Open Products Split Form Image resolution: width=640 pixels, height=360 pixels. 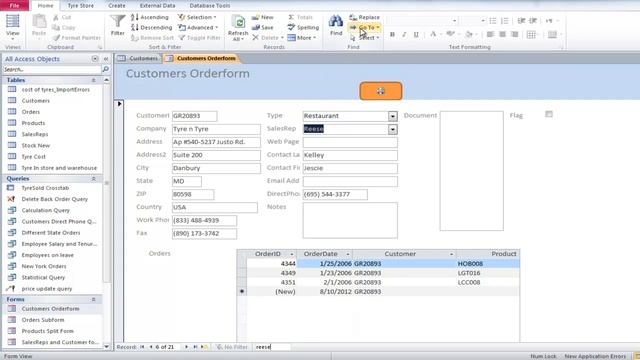point(47,331)
